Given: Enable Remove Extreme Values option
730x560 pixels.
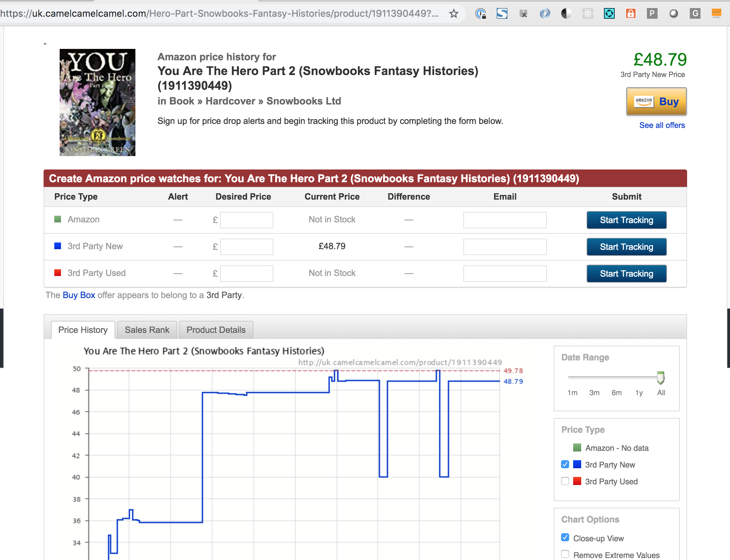Looking at the screenshot, I should coord(565,554).
